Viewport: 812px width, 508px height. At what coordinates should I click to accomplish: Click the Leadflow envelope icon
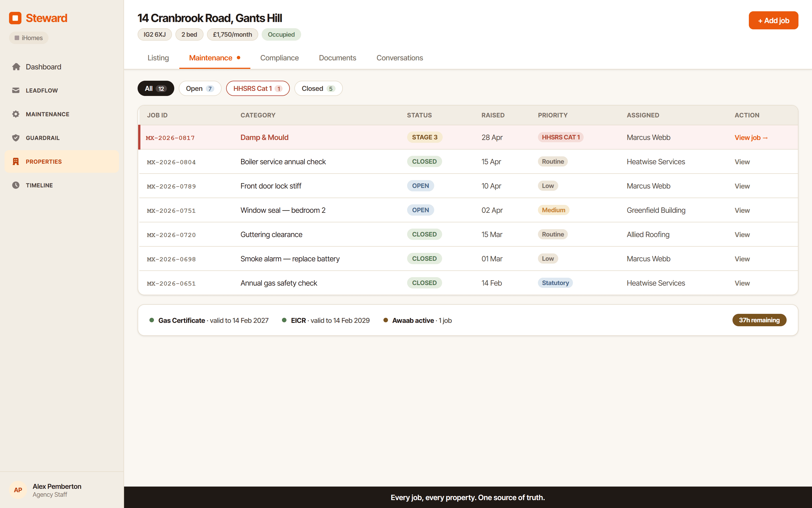(x=16, y=90)
